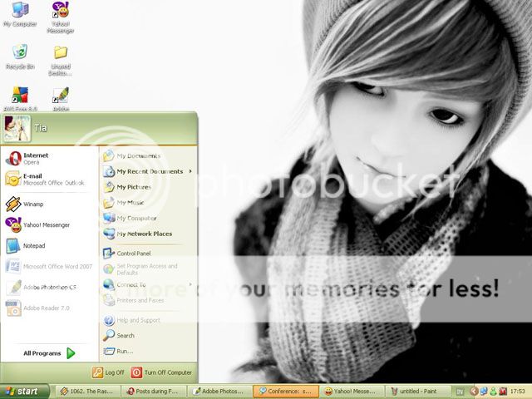Open Notepad from Start menu
The image size is (532, 399).
click(50, 246)
